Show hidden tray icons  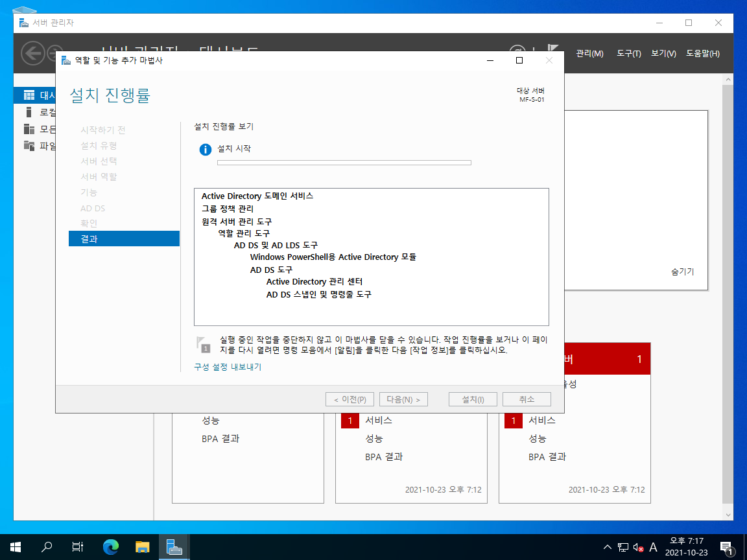click(608, 547)
